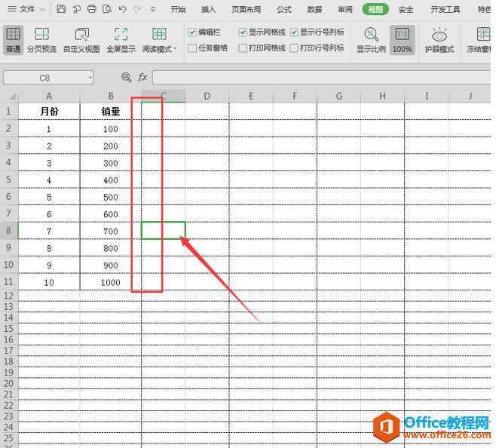Expand the 阅读模式 dropdown arrow

pos(175,49)
